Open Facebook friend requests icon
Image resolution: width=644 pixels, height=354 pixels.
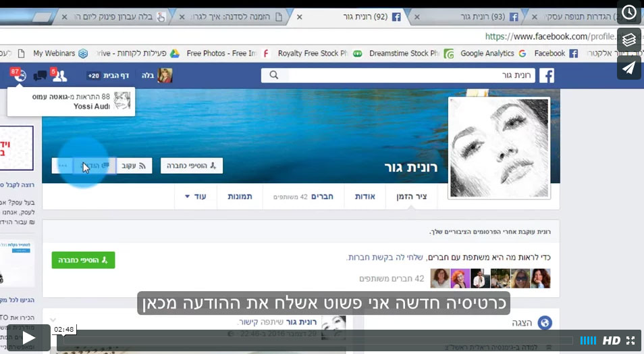(59, 76)
